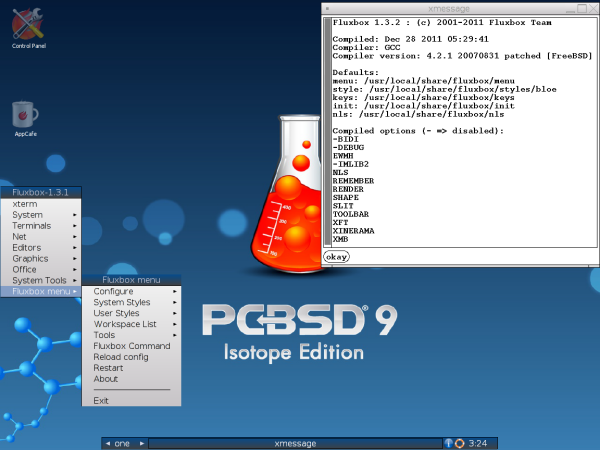Select About in Fluxbox submenu
Viewport: 600px width, 450px height.
(x=131, y=379)
